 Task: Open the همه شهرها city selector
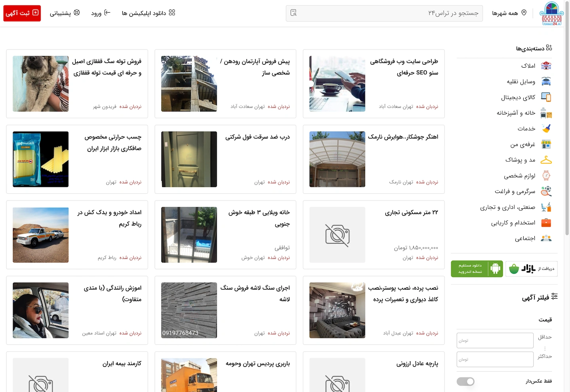coord(509,13)
